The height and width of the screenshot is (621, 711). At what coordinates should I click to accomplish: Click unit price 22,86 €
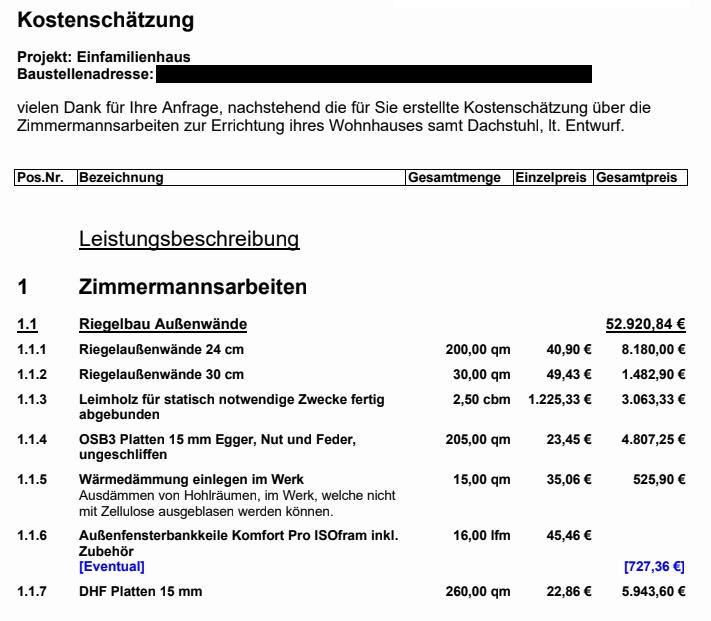click(569, 592)
